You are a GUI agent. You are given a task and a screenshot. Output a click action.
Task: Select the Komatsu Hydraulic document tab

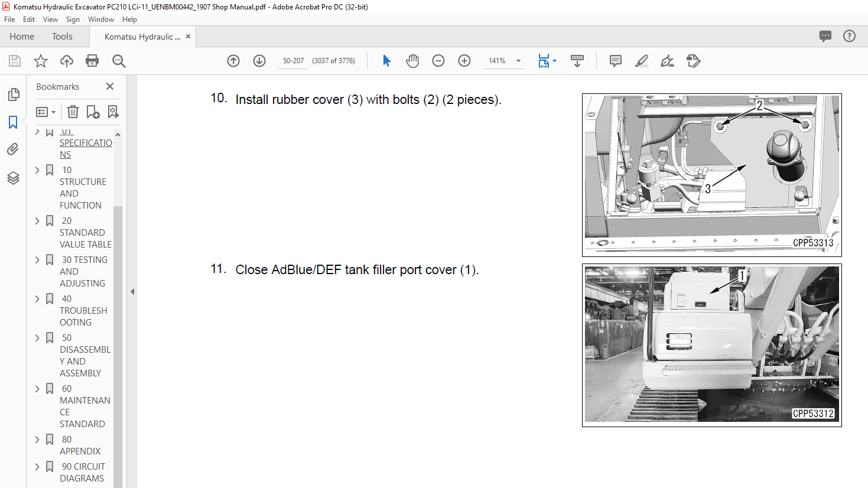142,37
